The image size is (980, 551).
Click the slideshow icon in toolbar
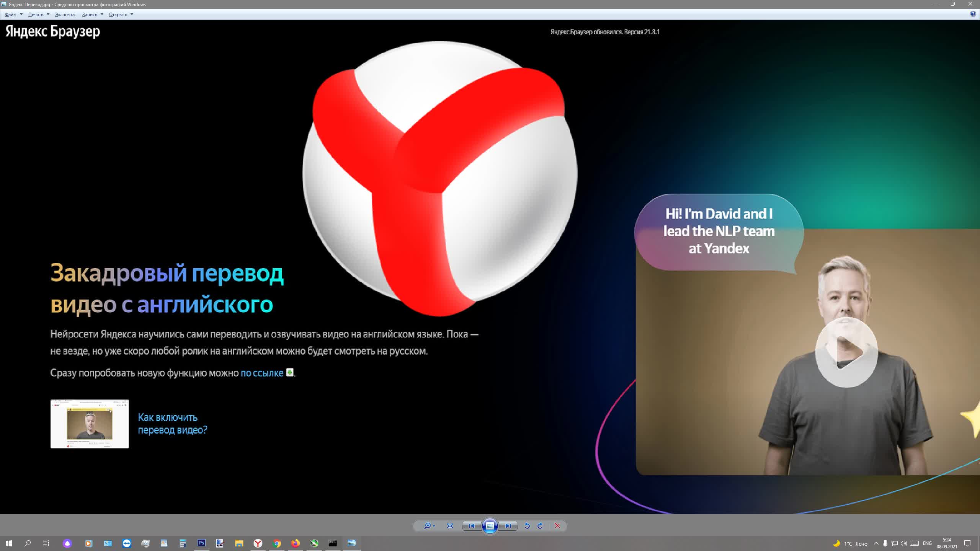tap(490, 526)
